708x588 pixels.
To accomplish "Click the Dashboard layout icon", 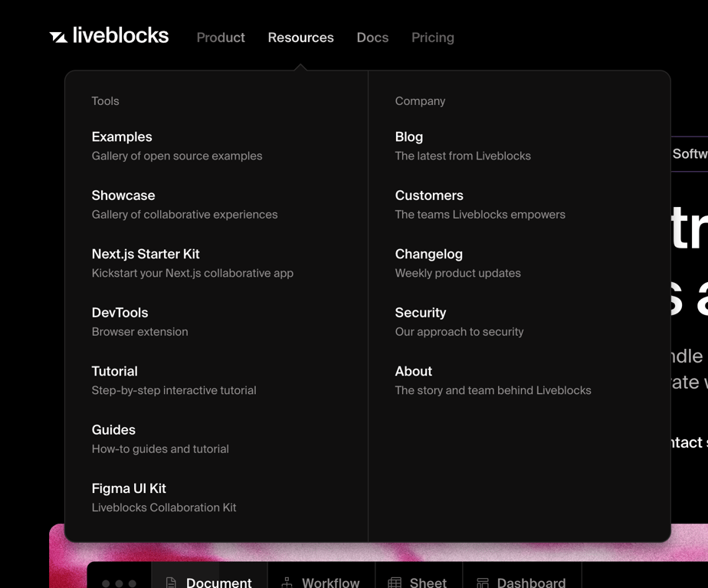I will (x=483, y=583).
